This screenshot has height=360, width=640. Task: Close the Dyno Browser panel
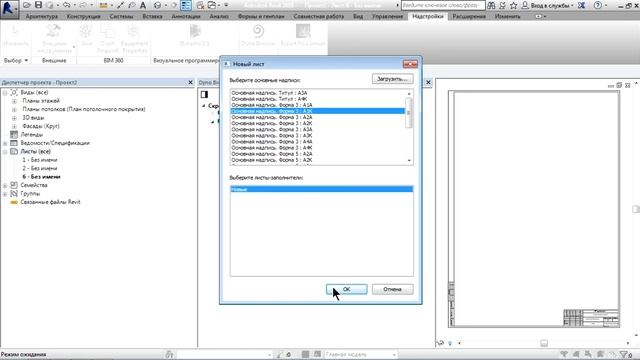(428, 82)
